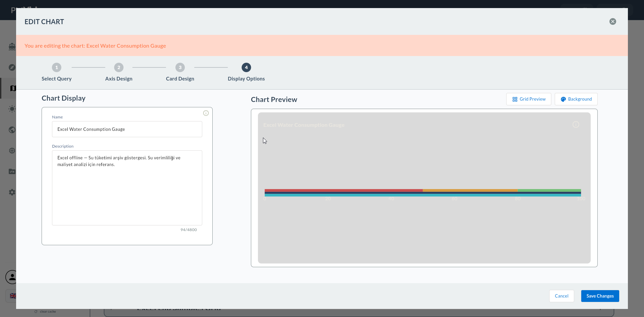This screenshot has height=317, width=644.
Task: Click the Excel Water Consumption Gauge preview title
Action: click(x=304, y=125)
